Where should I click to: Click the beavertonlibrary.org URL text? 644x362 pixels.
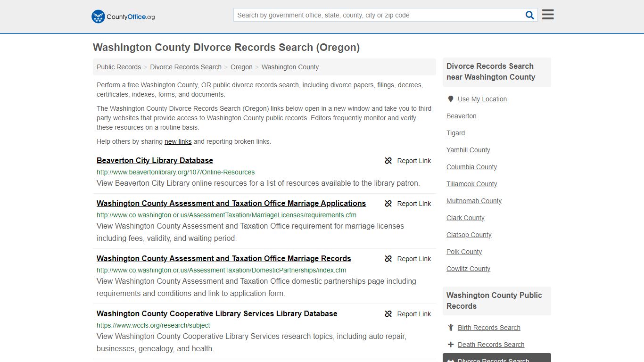pyautogui.click(x=175, y=172)
